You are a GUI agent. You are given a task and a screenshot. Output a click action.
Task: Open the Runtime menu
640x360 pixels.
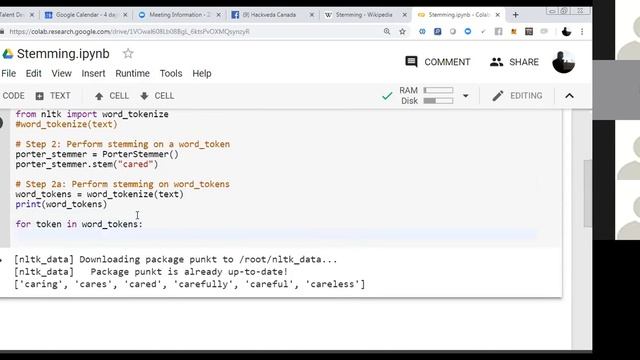[x=132, y=73]
